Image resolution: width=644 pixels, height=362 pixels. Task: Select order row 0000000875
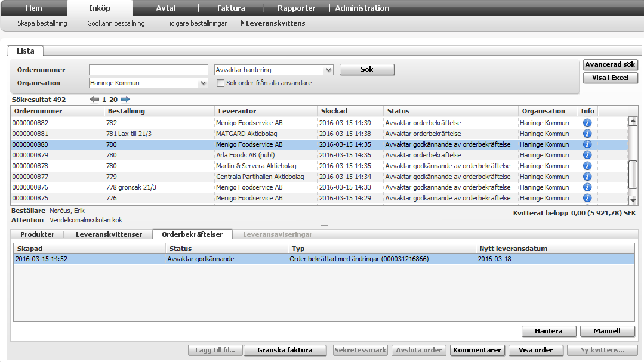tap(319, 197)
